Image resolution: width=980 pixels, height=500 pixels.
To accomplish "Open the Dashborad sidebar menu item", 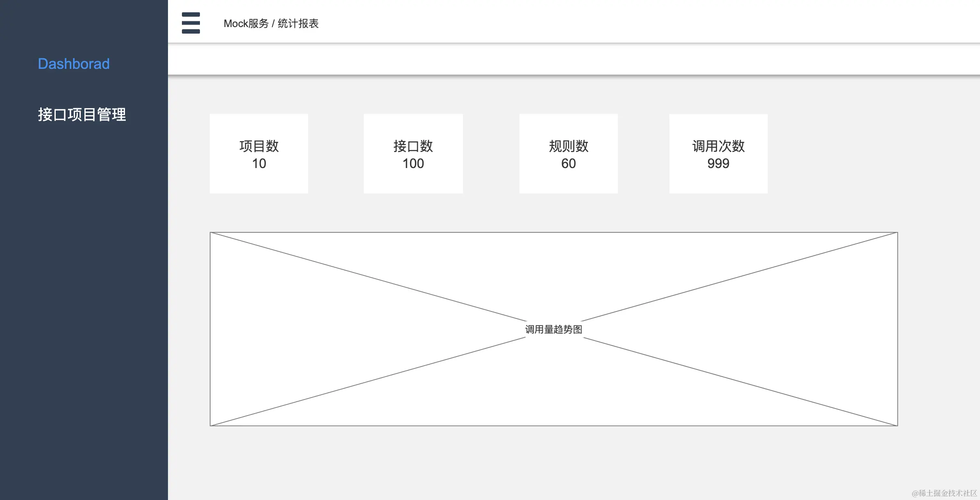I will tap(74, 64).
